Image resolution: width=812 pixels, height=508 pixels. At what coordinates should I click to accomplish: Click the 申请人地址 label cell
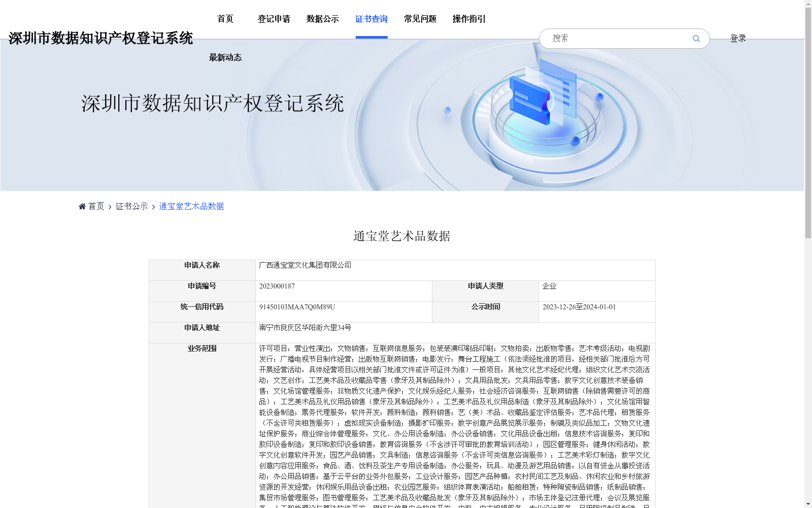click(x=202, y=333)
